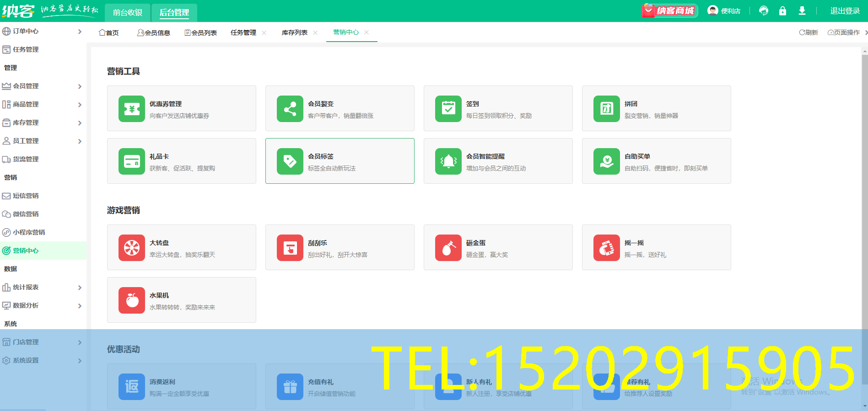
Task: Expand the 系统设置 submenu arrow
Action: tap(80, 361)
